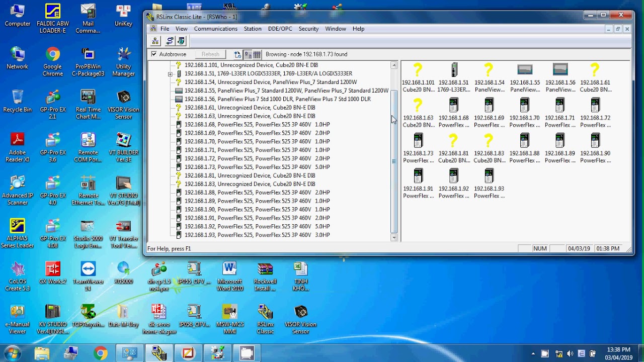Viewport: 644px width, 362px height.
Task: Select 192.168.1.55 PanelView Plus_7 tree row
Action: point(286,90)
